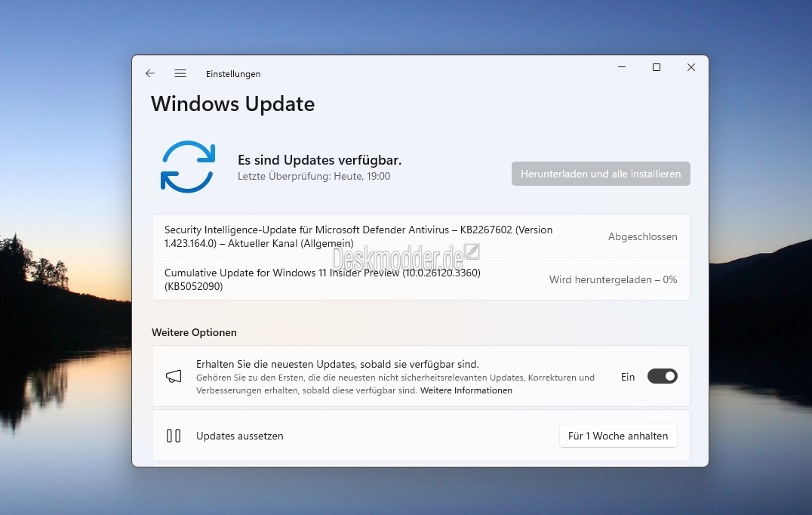Pause updates with Für 1 Woche anhalten
812x515 pixels.
pyautogui.click(x=618, y=436)
